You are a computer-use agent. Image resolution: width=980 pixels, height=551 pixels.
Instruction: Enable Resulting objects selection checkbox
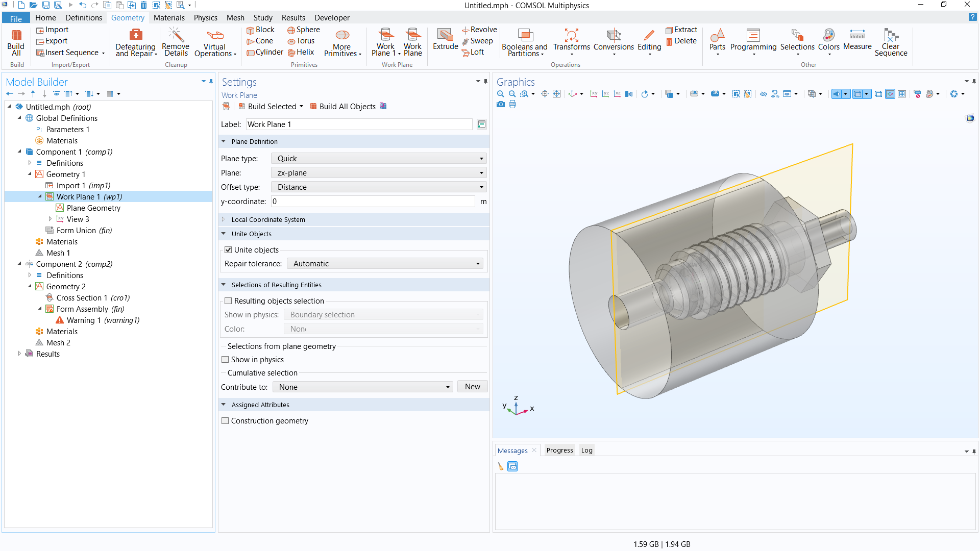tap(228, 301)
